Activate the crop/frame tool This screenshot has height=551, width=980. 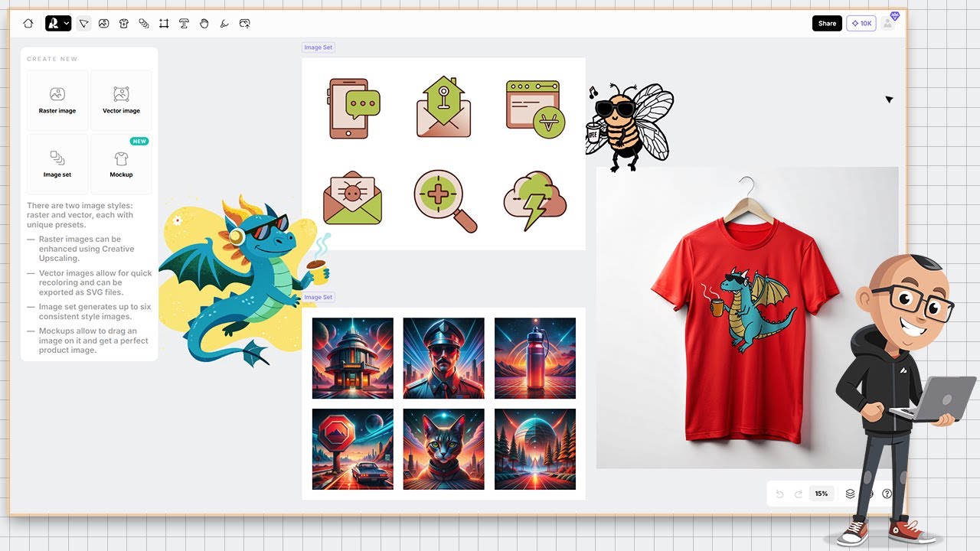[164, 24]
